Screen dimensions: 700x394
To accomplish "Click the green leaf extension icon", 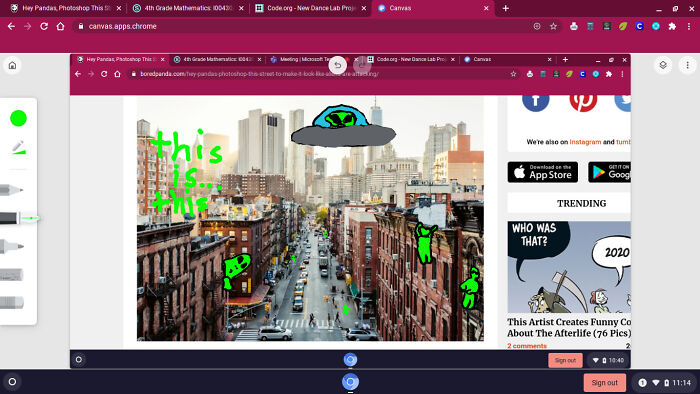I will click(x=623, y=26).
